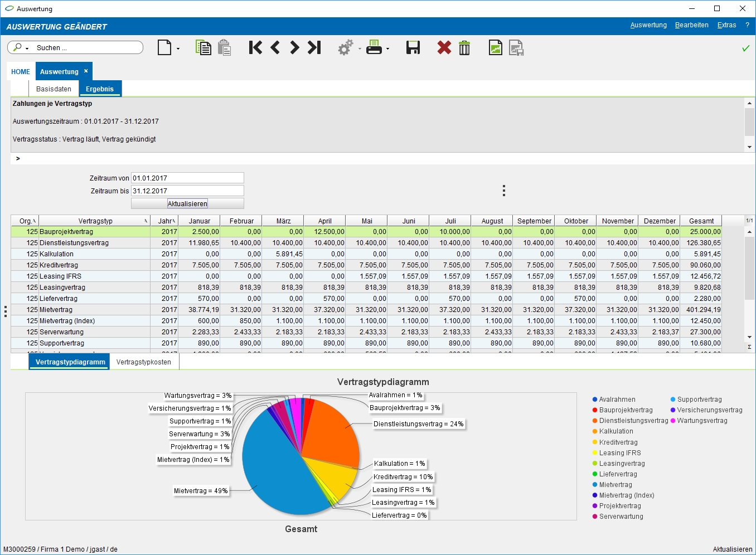This screenshot has height=555, width=756.
Task: Click the trash can delete icon
Action: point(464,48)
